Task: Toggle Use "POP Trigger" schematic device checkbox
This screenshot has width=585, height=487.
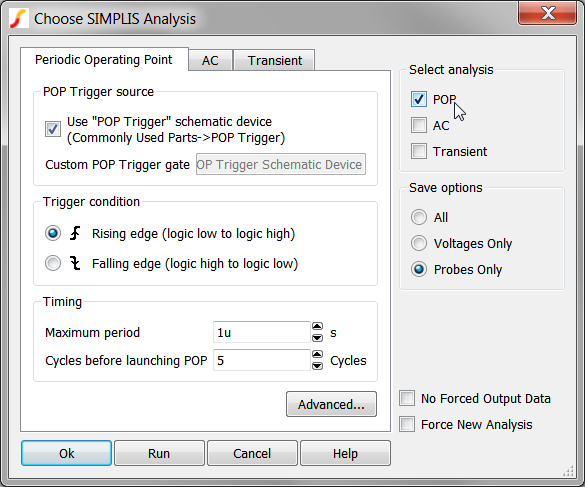Action: point(53,129)
